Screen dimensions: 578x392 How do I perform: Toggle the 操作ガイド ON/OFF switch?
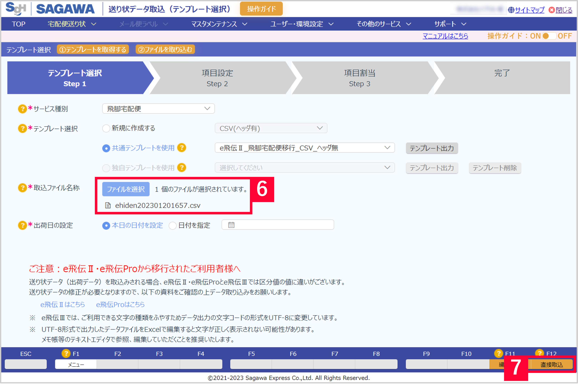point(549,36)
